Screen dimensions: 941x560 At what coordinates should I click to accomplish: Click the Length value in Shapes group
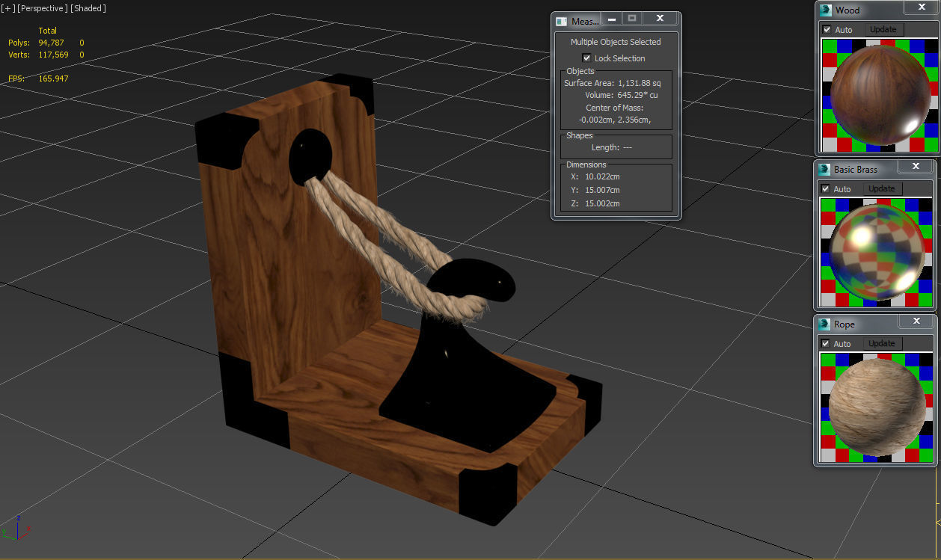[x=628, y=147]
